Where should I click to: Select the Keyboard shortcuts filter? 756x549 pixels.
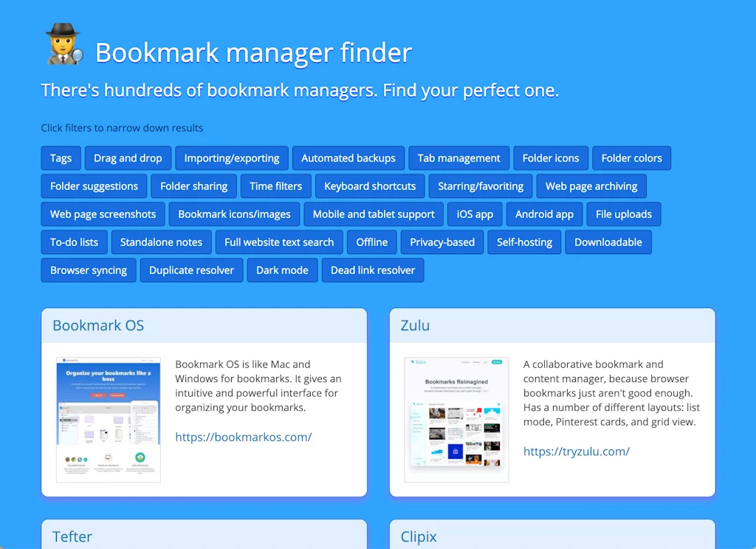point(369,185)
